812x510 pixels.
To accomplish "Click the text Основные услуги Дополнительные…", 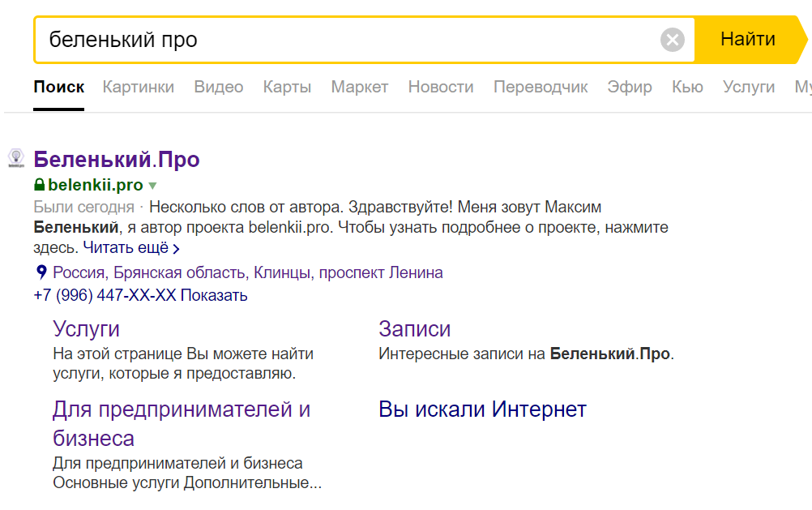I will click(187, 483).
